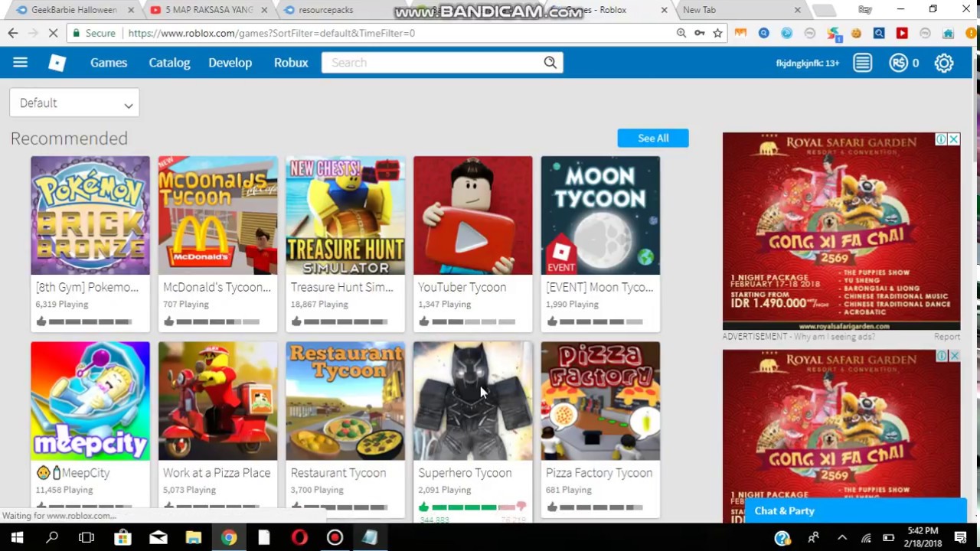Image resolution: width=980 pixels, height=551 pixels.
Task: Open Moon Tycoon event game thumbnail
Action: point(600,216)
